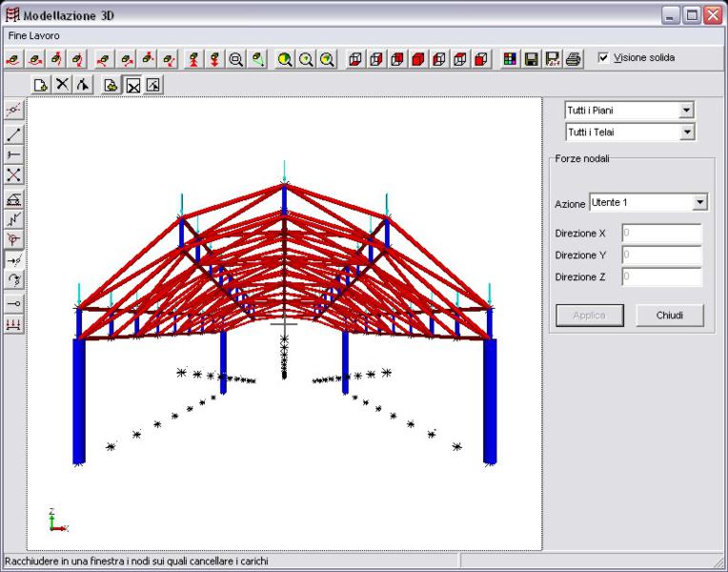Click the boxed arrow window-select icon

click(153, 85)
